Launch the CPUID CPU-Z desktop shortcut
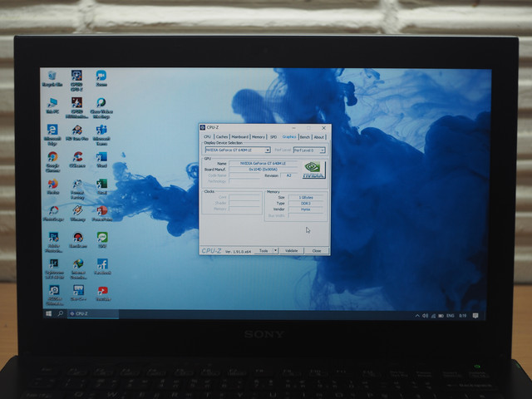 [76, 81]
